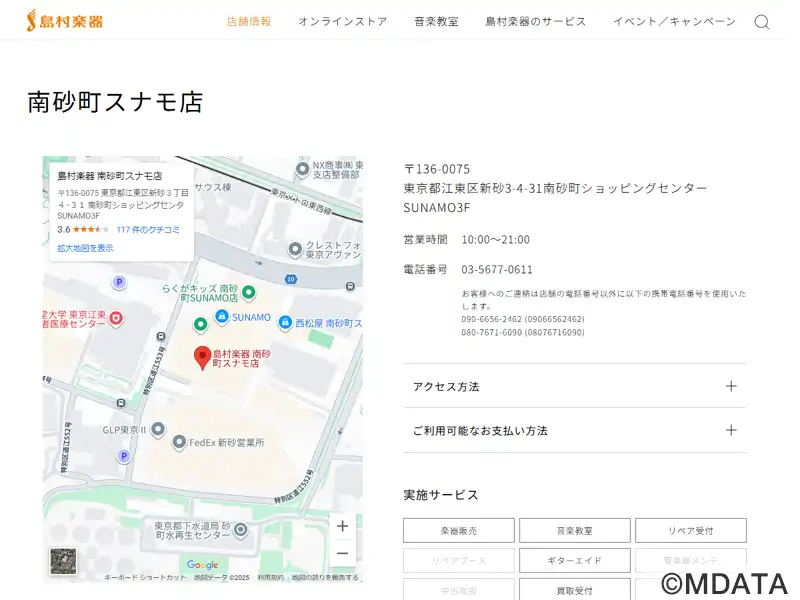800x600 pixels.
Task: Switch map to satellite thumbnail view
Action: (63, 561)
